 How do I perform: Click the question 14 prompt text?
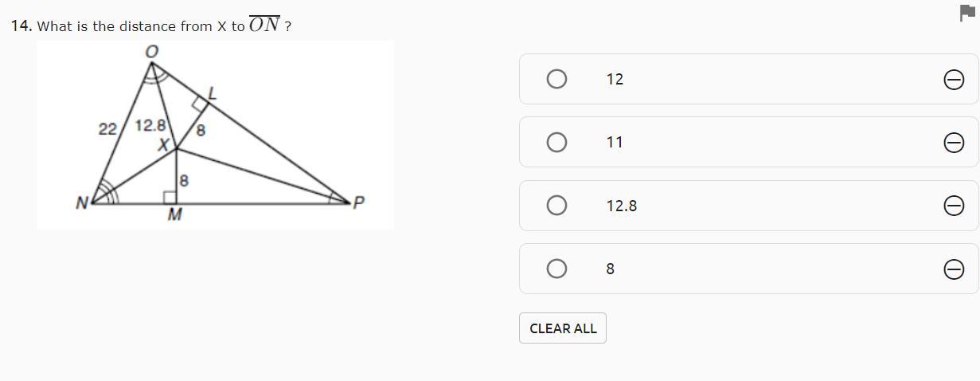(x=151, y=26)
